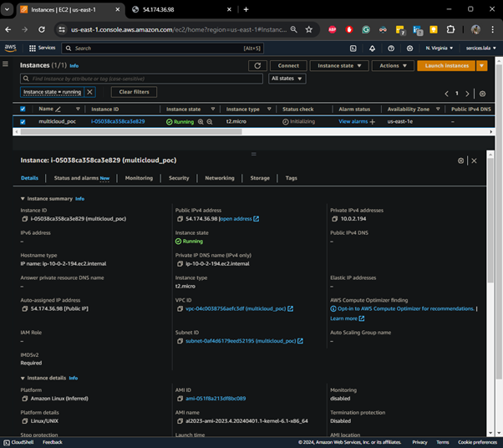
Task: Copy the Private IPv4 address 10.0.2.194
Action: pyautogui.click(x=333, y=219)
